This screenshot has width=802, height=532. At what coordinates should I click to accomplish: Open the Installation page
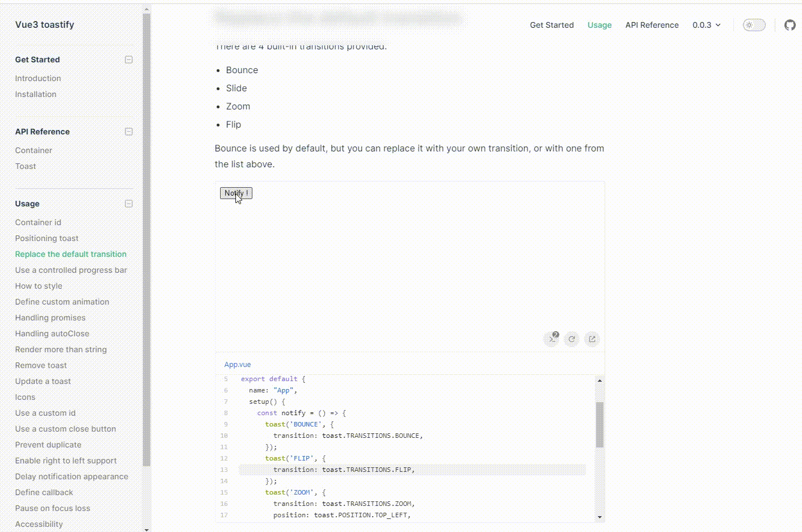(x=35, y=94)
